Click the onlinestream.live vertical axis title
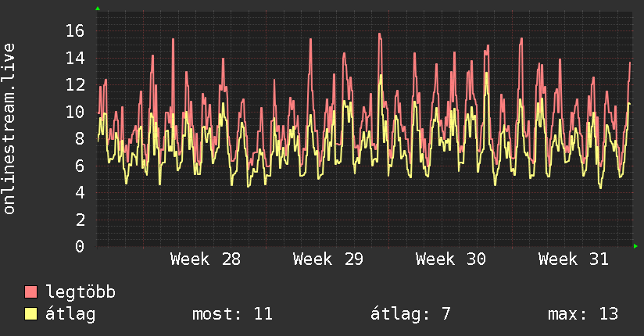Image resolution: width=644 pixels, height=336 pixels. pyautogui.click(x=9, y=129)
